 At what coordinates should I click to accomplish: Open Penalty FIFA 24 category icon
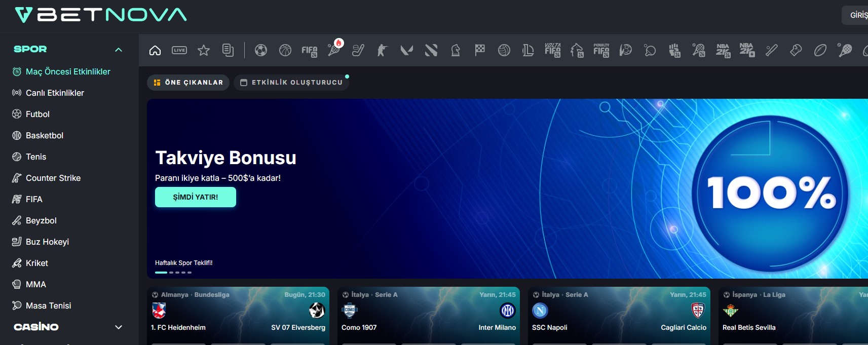(x=601, y=50)
